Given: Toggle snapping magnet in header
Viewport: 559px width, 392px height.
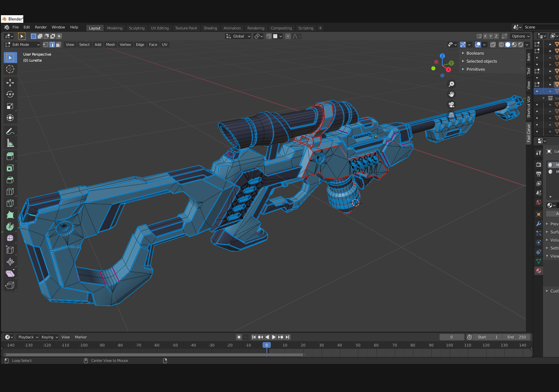Looking at the screenshot, I should tap(269, 36).
